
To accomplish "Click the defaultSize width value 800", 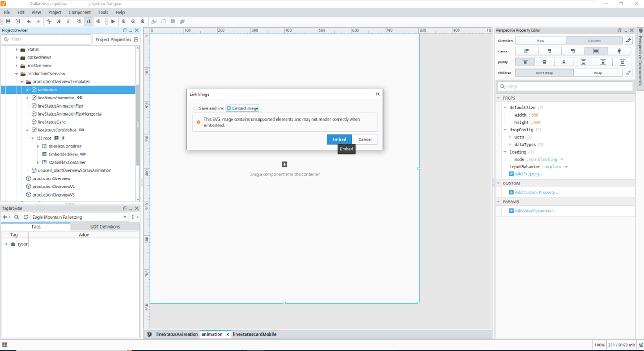I will [x=535, y=115].
